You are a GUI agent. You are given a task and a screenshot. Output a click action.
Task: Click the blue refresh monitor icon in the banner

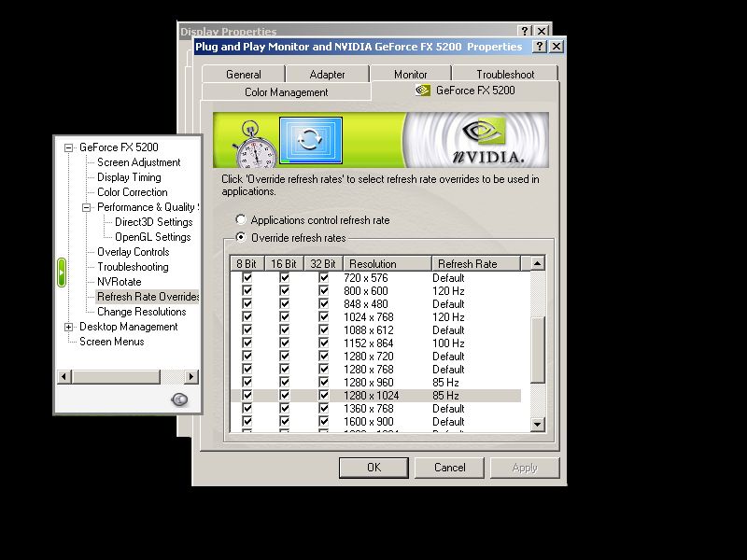point(311,141)
